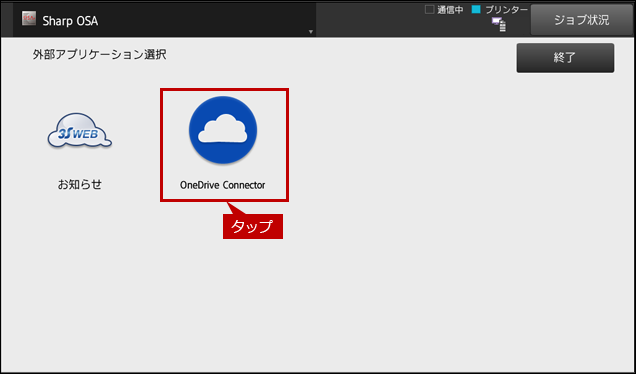Click the 通信中 text label
Viewport: 636px width, 374px height.
[x=450, y=10]
